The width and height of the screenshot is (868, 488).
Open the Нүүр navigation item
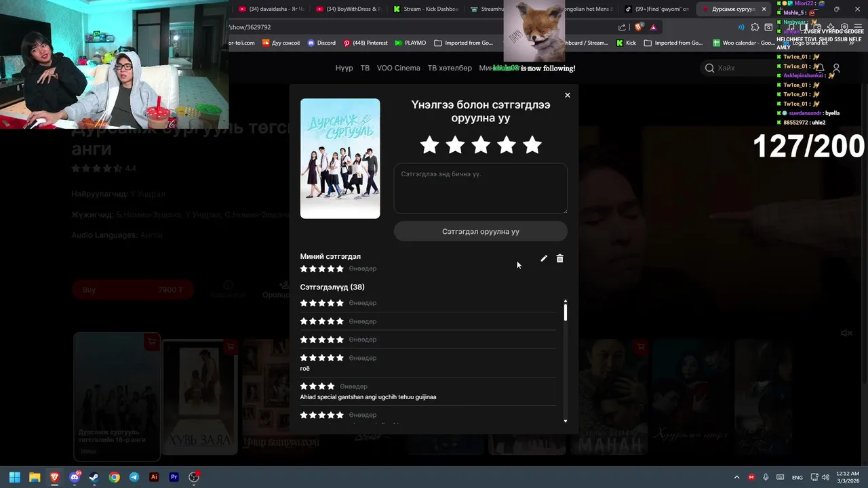(x=344, y=68)
